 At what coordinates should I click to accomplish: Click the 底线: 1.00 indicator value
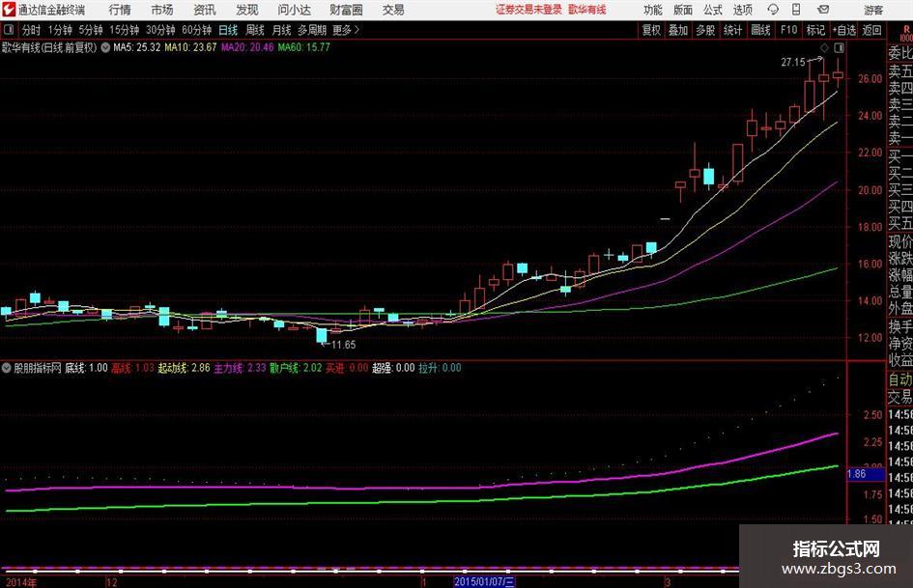point(86,368)
